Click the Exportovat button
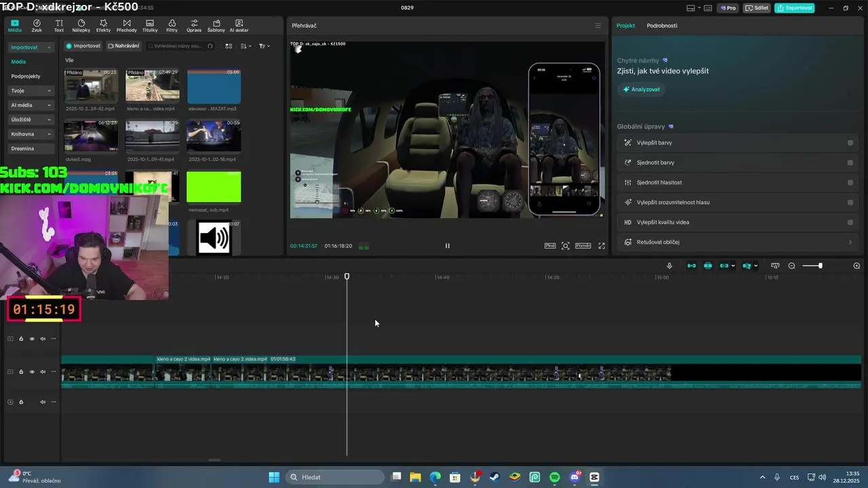The image size is (868, 488). click(795, 8)
